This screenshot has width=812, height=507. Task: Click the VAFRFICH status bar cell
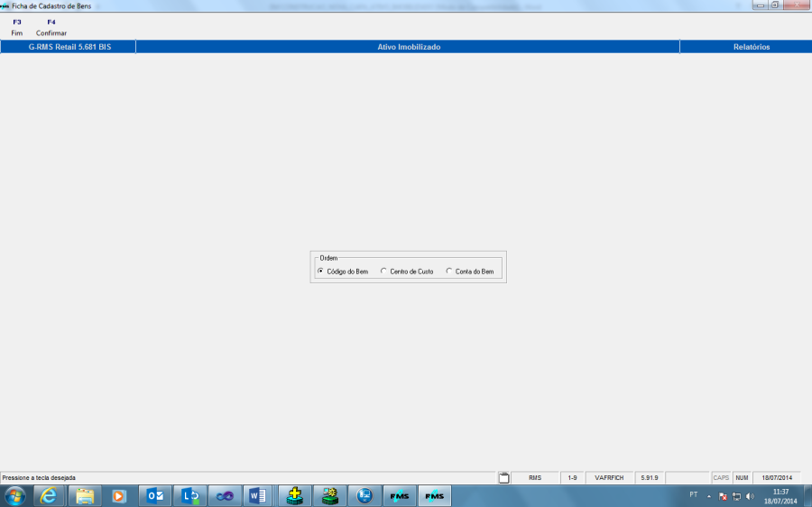click(609, 477)
